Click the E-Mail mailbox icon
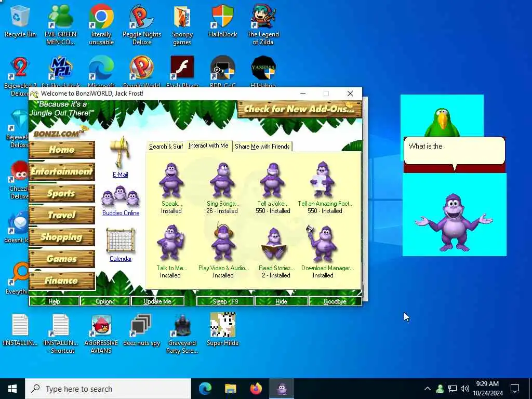 click(x=120, y=153)
